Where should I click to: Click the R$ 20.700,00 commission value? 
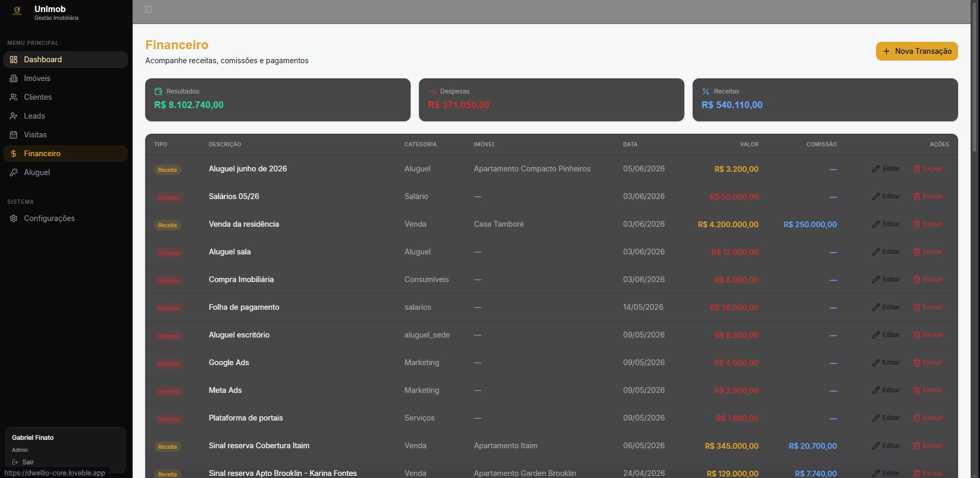pyautogui.click(x=813, y=446)
